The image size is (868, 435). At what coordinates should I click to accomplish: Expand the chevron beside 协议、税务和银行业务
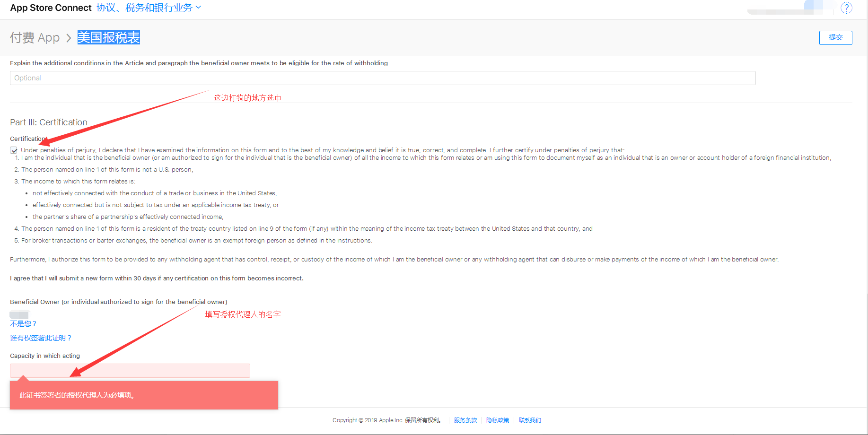pos(199,8)
